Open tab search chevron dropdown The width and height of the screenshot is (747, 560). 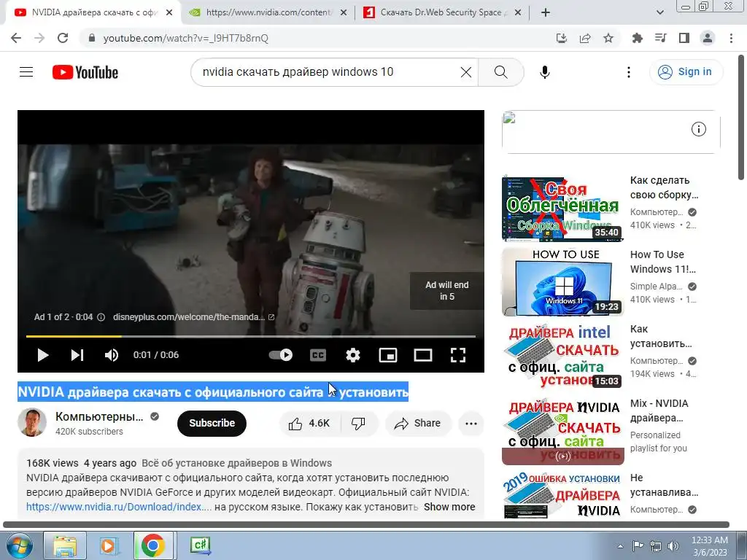coord(659,13)
